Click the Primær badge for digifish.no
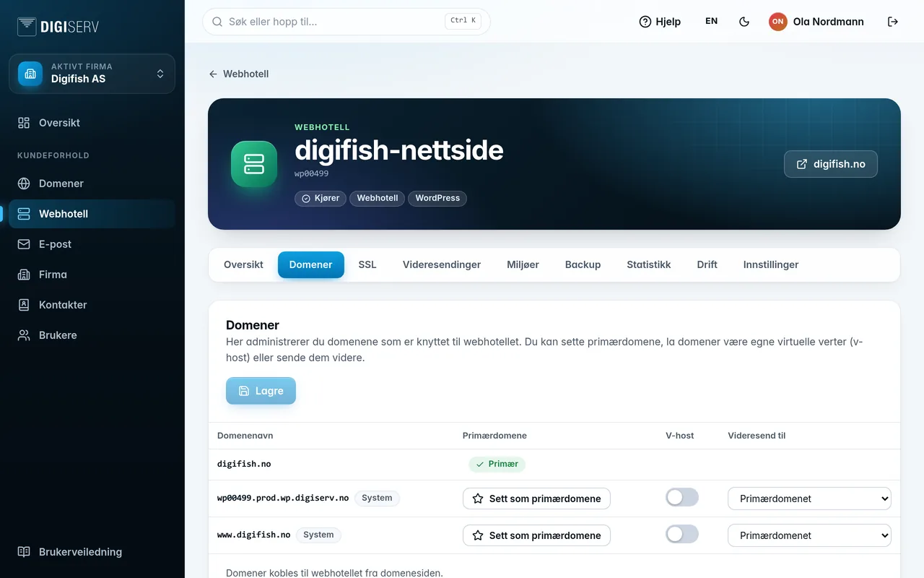The image size is (924, 578). [x=497, y=464]
